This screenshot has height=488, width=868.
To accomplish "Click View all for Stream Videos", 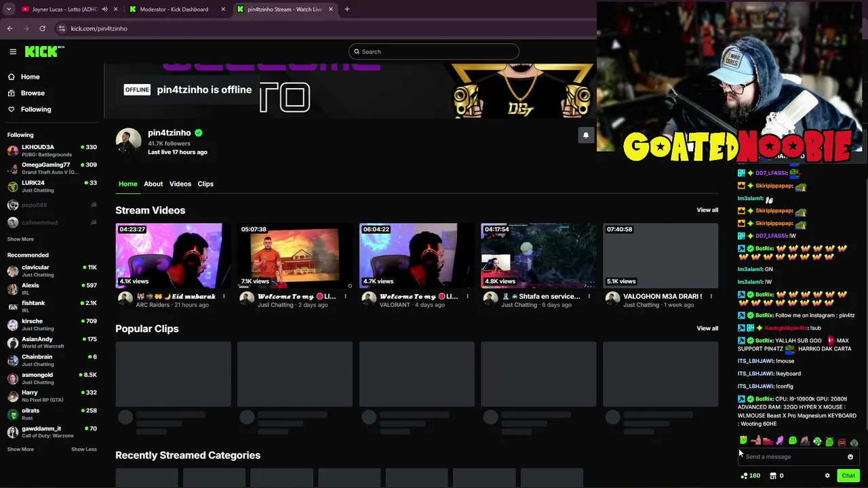I will coord(707,210).
